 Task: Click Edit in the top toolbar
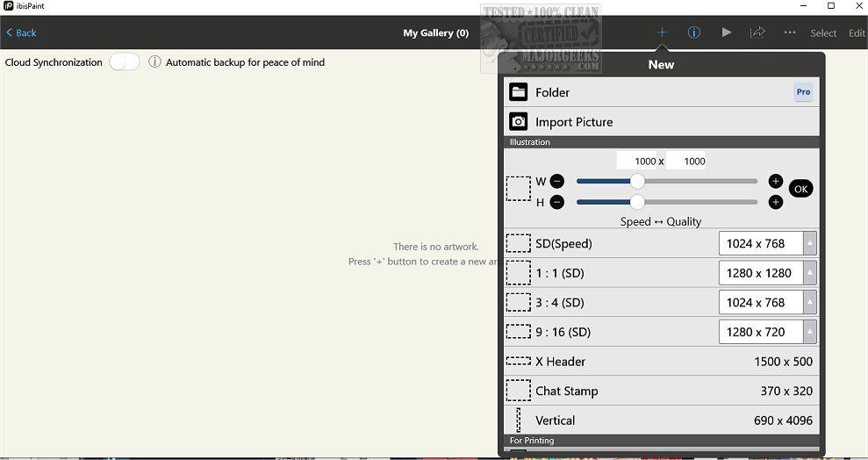click(x=857, y=33)
